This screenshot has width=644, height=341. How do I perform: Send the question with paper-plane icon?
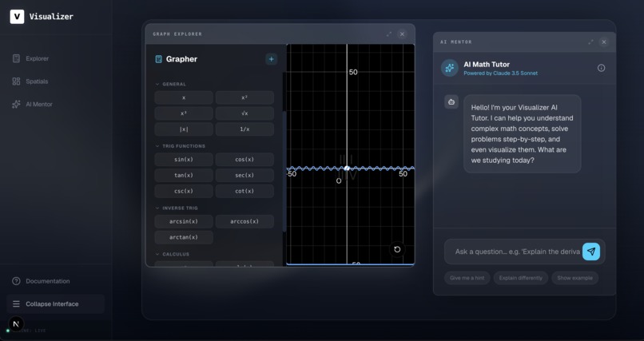591,252
